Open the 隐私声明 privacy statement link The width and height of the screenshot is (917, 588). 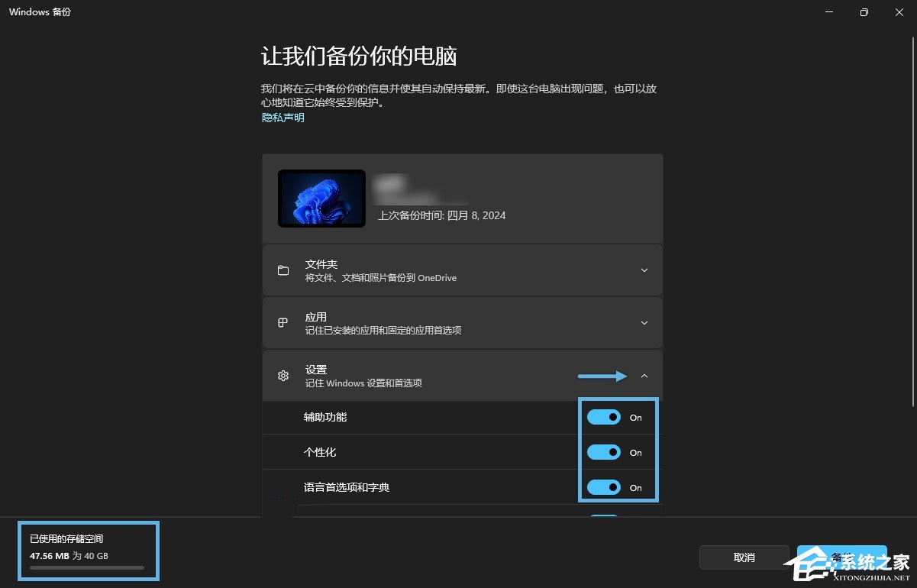pyautogui.click(x=283, y=118)
